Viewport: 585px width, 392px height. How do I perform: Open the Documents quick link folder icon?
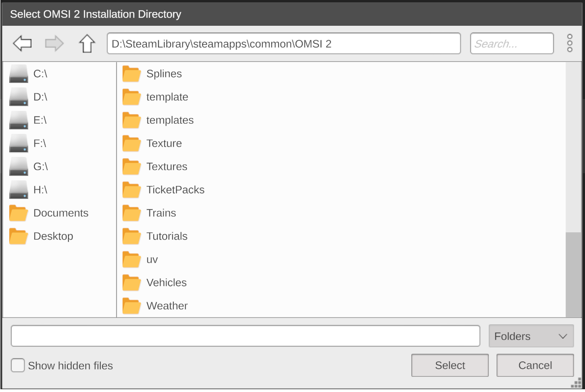tap(19, 213)
